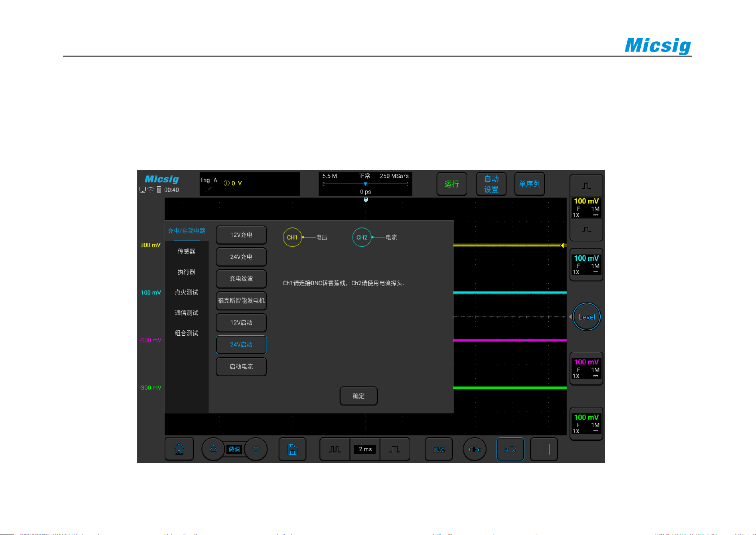Select the 组合测试 category
Image resolution: width=756 pixels, height=535 pixels.
pyautogui.click(x=187, y=333)
